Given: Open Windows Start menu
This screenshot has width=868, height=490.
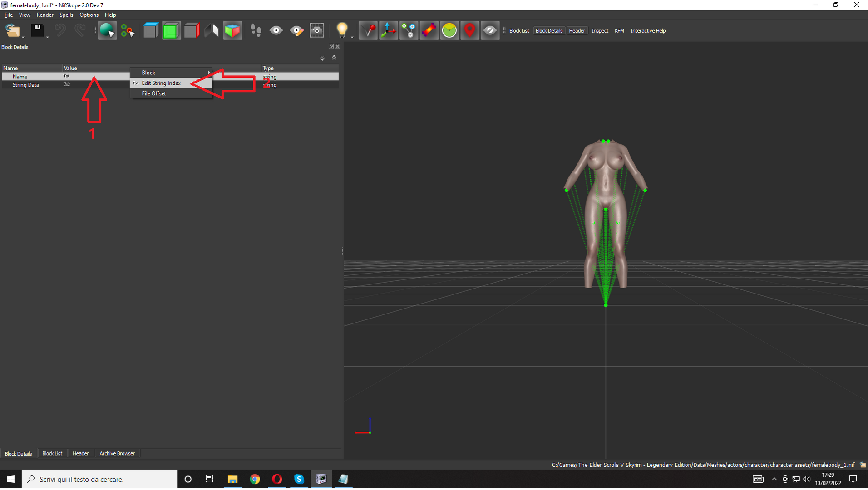Looking at the screenshot, I should 11,479.
